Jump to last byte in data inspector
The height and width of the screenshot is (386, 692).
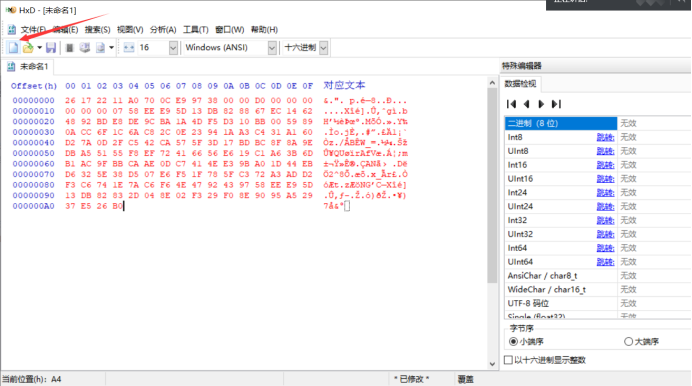[557, 104]
